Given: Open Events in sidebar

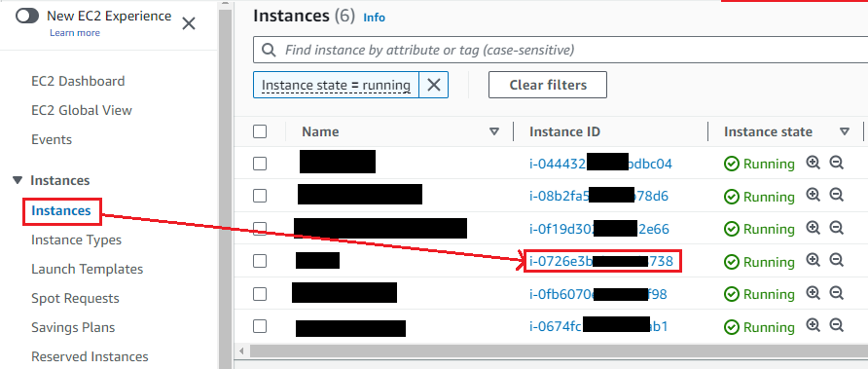Looking at the screenshot, I should pos(52,139).
